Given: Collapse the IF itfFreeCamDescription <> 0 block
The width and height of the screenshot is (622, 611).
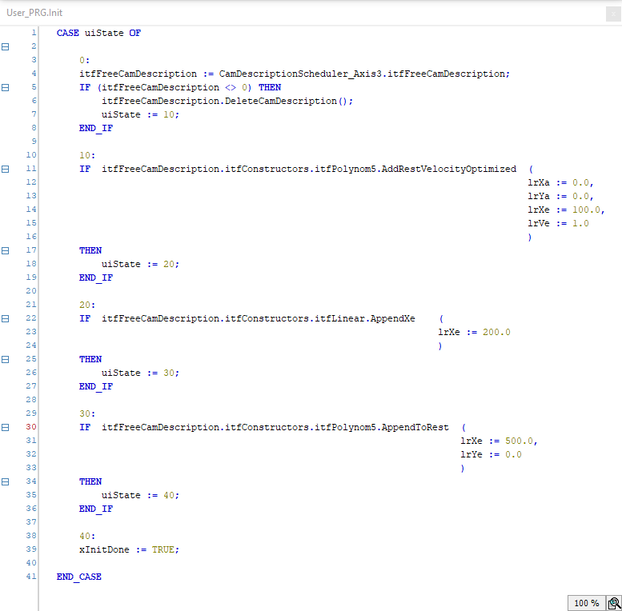Looking at the screenshot, I should 7,87.
